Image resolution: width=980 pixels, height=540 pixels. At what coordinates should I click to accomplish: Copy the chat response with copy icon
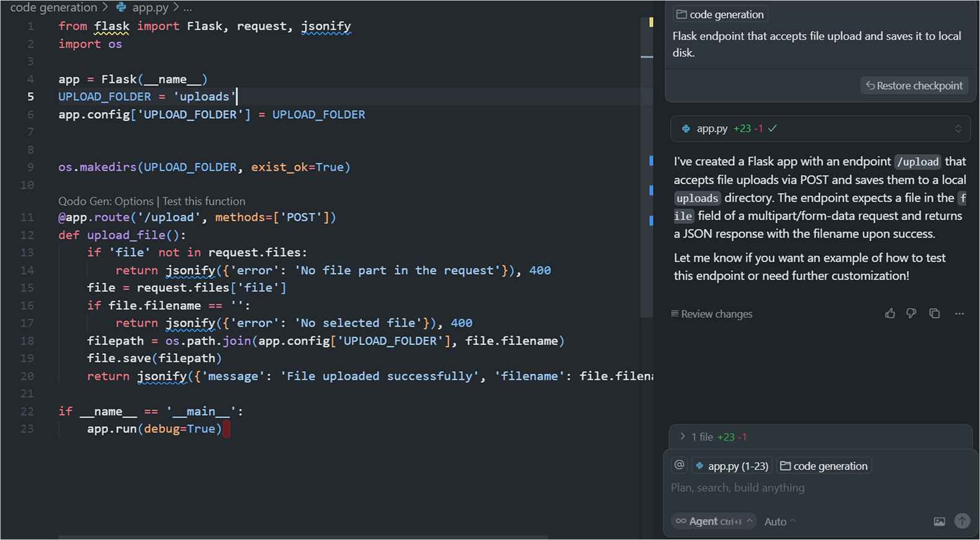coord(934,314)
